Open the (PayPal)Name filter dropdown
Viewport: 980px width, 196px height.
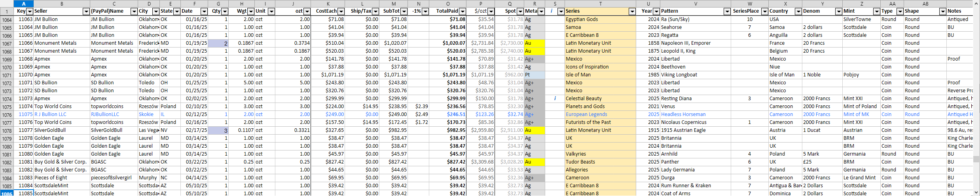pos(134,11)
